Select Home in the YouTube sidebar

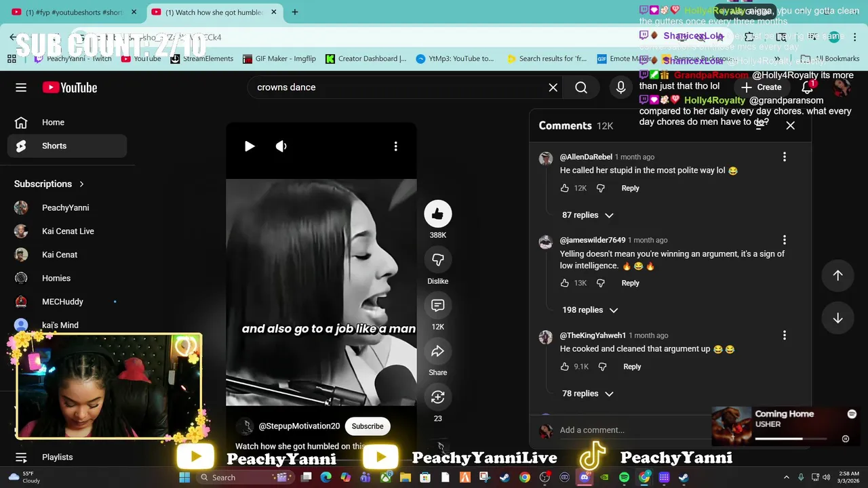tap(67, 123)
